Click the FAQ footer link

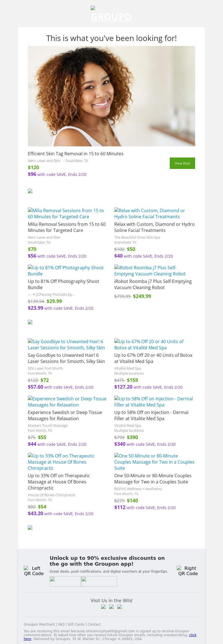pyautogui.click(x=61, y=624)
